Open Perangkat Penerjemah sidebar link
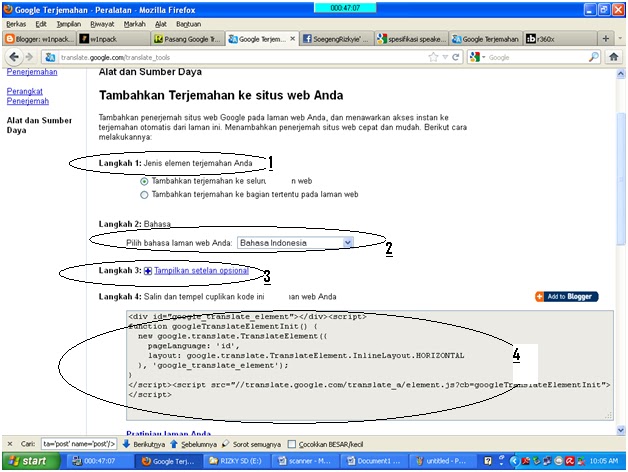This screenshot has height=472, width=628. click(x=28, y=96)
